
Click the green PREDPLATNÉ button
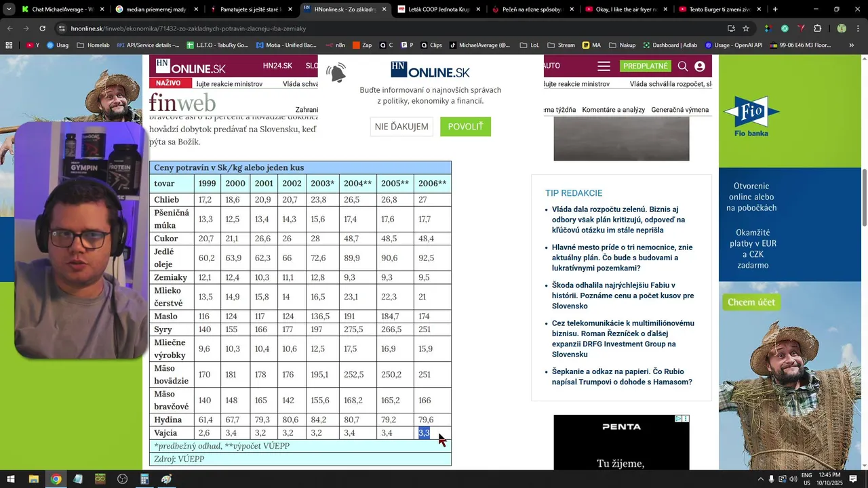click(646, 66)
